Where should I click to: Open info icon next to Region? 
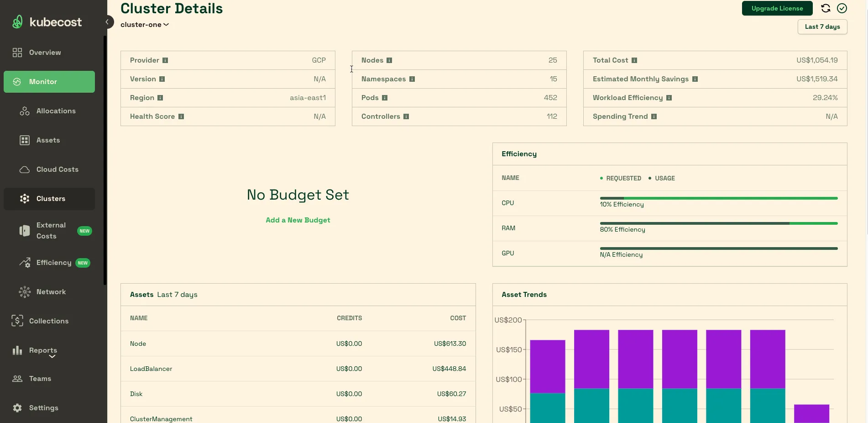[x=160, y=98]
